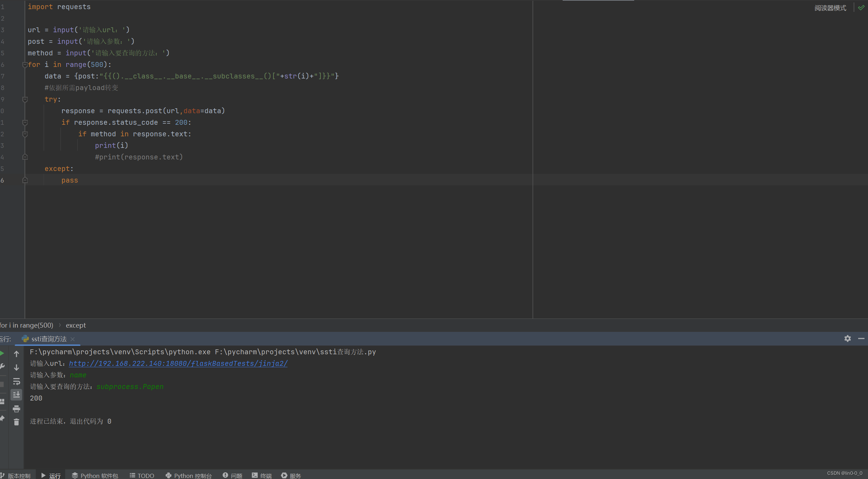This screenshot has width=868, height=479.
Task: Click the print output icon
Action: (x=16, y=409)
